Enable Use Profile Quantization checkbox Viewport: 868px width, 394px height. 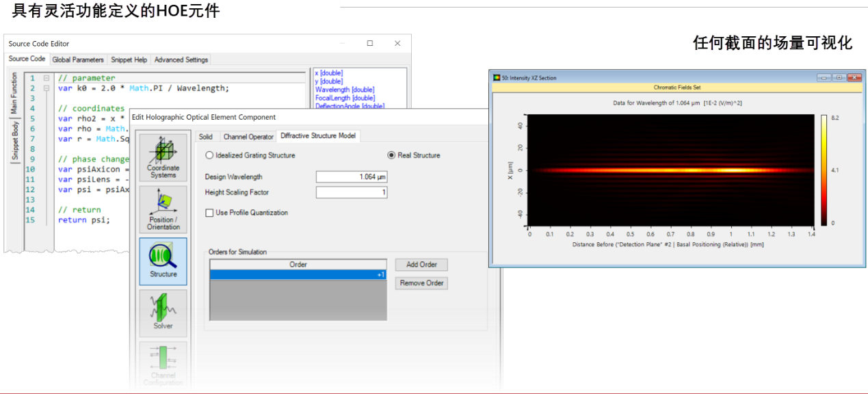click(x=209, y=213)
